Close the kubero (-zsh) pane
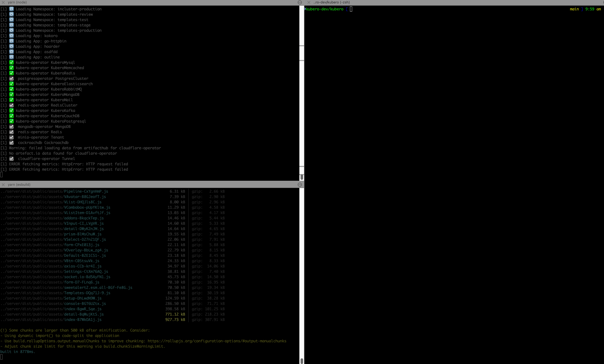This screenshot has height=364, width=604. tap(309, 2)
